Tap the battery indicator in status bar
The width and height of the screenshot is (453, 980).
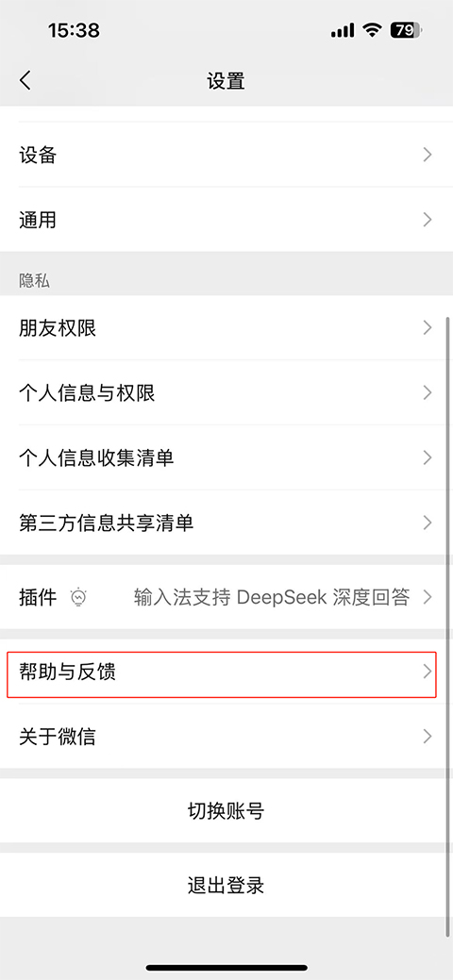pos(407,30)
